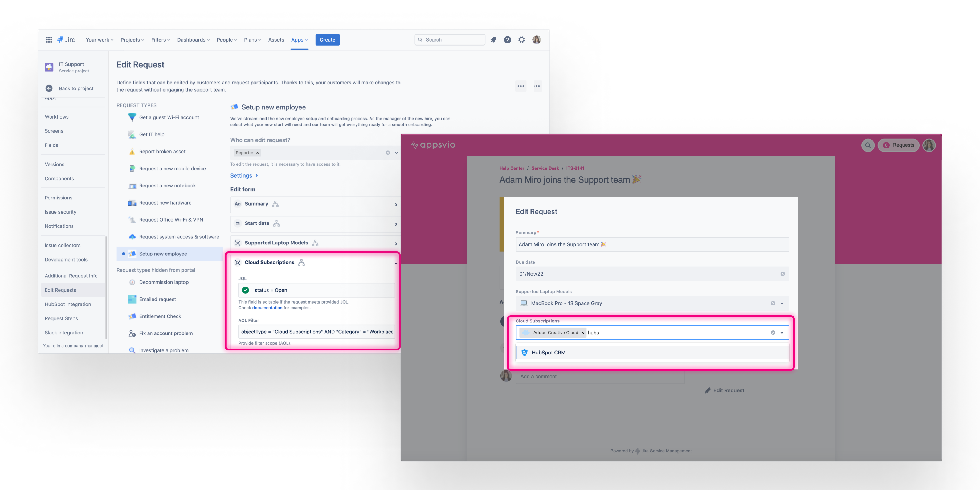Select Request new hardware request type
The height and width of the screenshot is (490, 980).
tap(165, 202)
